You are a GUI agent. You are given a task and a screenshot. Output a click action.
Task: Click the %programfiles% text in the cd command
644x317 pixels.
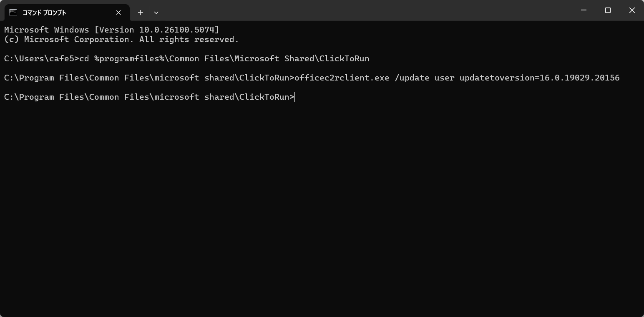pos(129,59)
